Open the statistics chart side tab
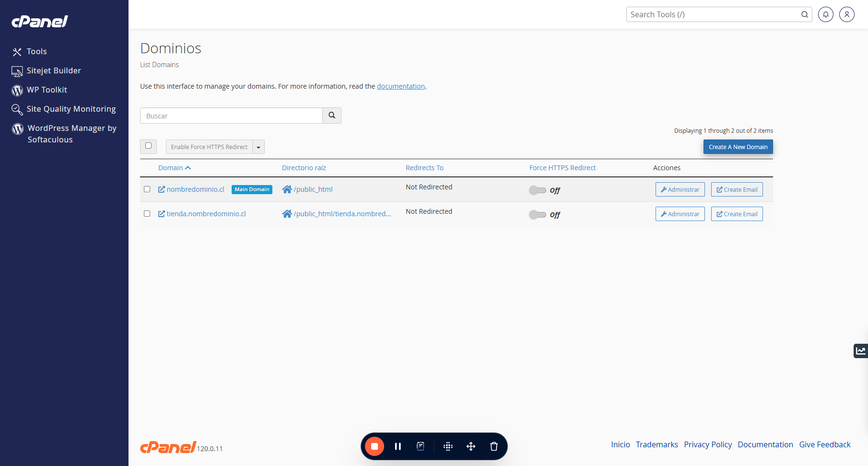This screenshot has height=466, width=868. (861, 351)
